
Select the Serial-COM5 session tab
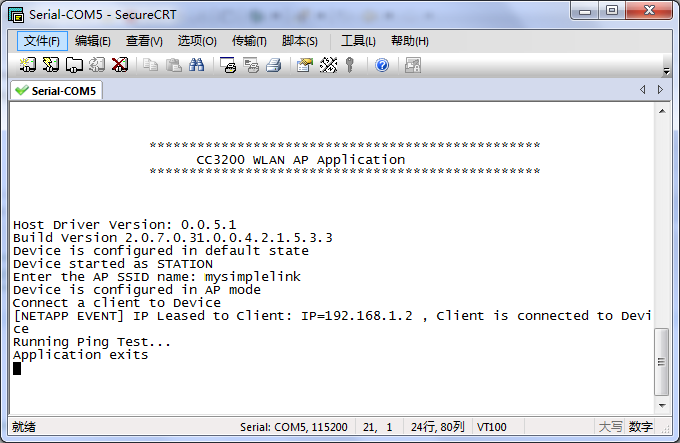tap(56, 90)
